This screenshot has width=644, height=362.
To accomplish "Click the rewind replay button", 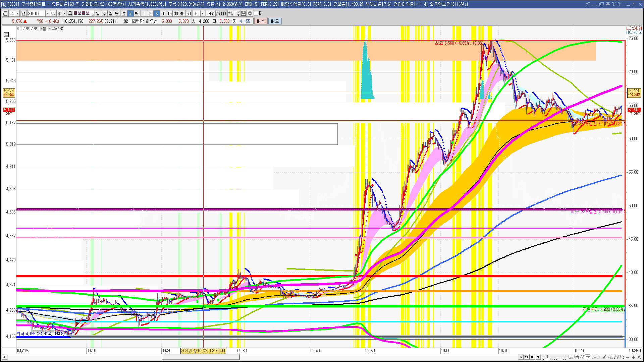I will pyautogui.click(x=526, y=357).
